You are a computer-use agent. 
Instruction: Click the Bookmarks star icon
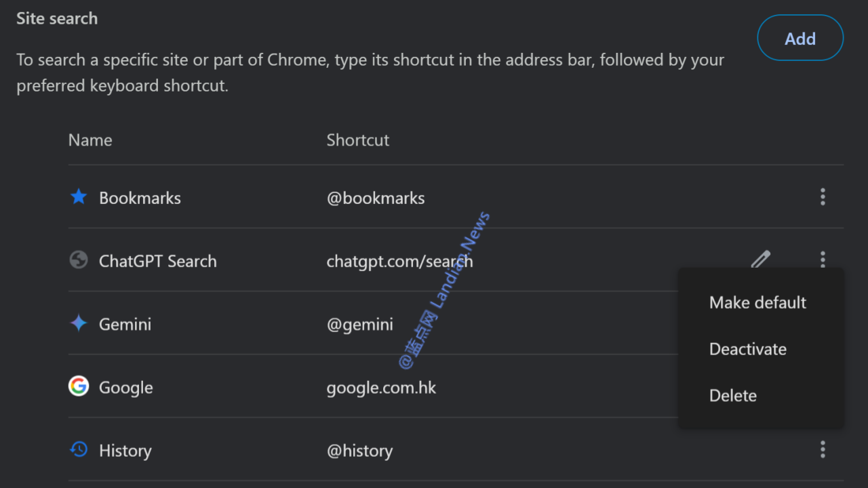(79, 197)
